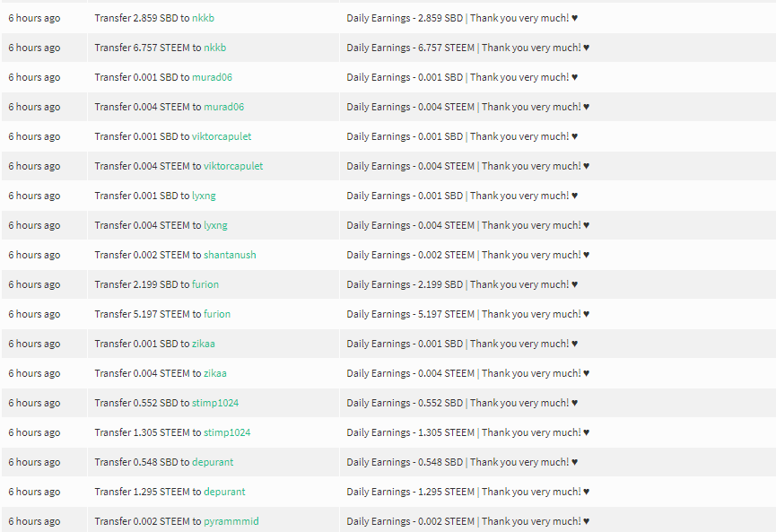Open stimp1024 link in 0.552 SBD transfer
The image size is (776, 532).
215,404
